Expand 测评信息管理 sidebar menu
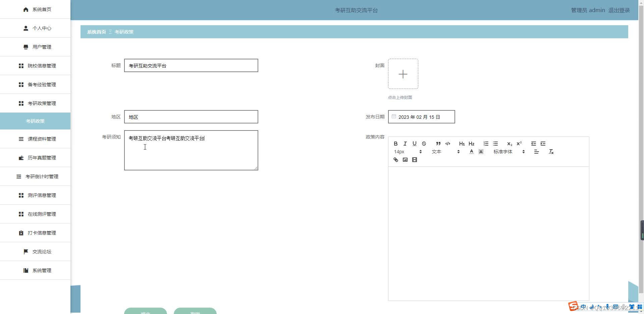 35,195
